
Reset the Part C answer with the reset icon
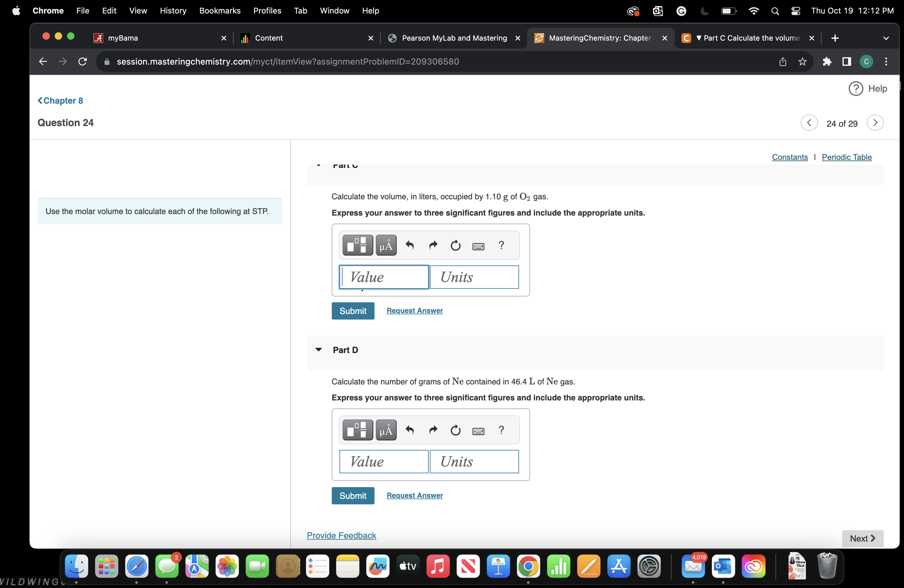(455, 245)
